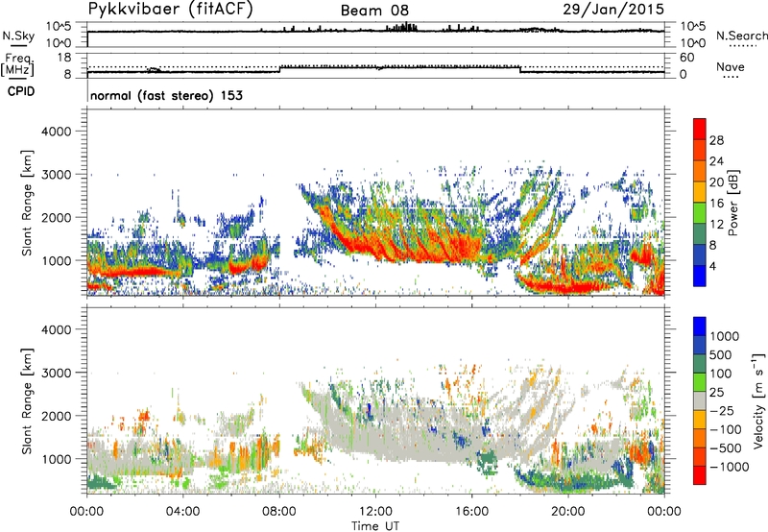Pick the orange -100 to -500 velocity swatch
Image resolution: width=768 pixels, height=532 pixels.
click(x=700, y=439)
